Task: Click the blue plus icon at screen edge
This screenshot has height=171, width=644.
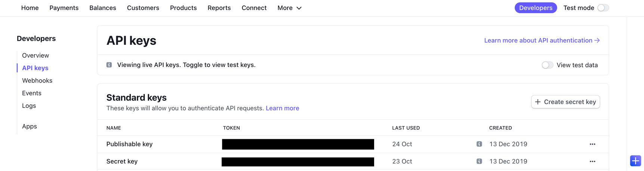Action: click(x=635, y=161)
